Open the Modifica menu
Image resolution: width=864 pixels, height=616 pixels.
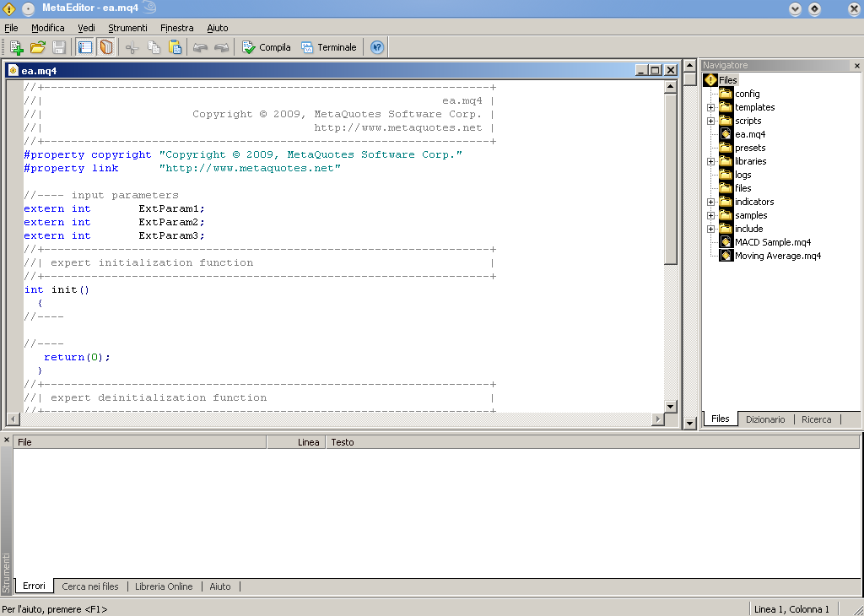click(48, 28)
